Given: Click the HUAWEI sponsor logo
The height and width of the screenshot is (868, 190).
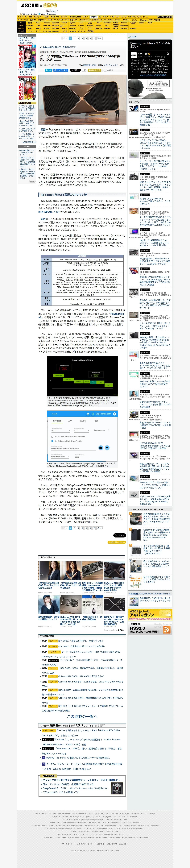Looking at the screenshot, I should pyautogui.click(x=90, y=26).
